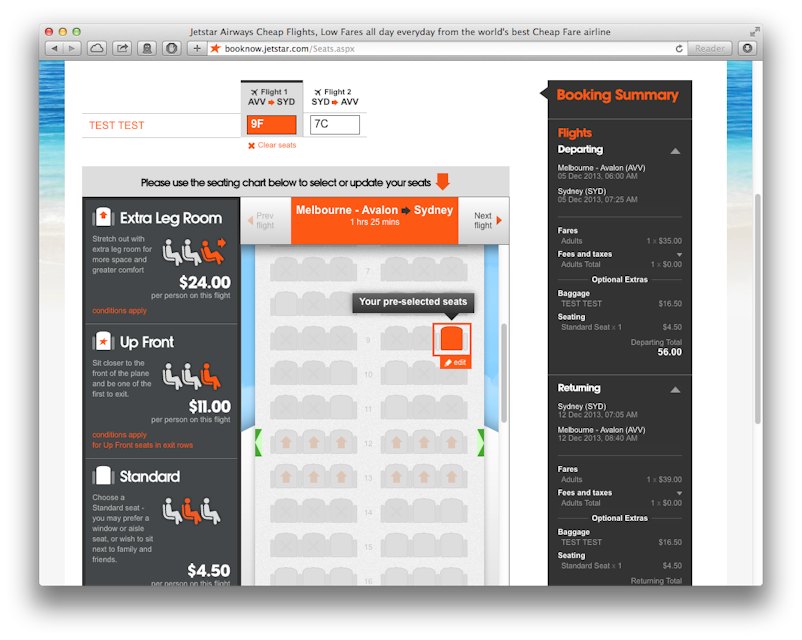Click the Extra Leg Room seat icon
This screenshot has width=802, height=640.
click(103, 217)
